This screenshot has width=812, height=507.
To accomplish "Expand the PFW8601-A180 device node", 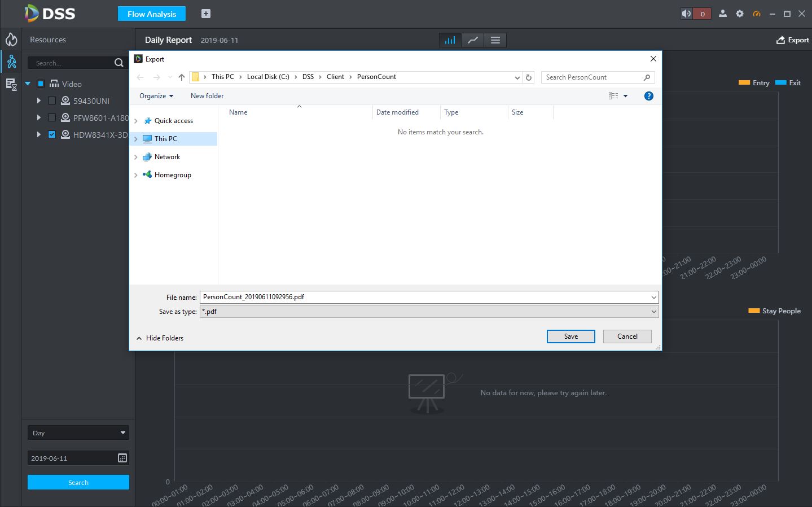I will (x=38, y=117).
